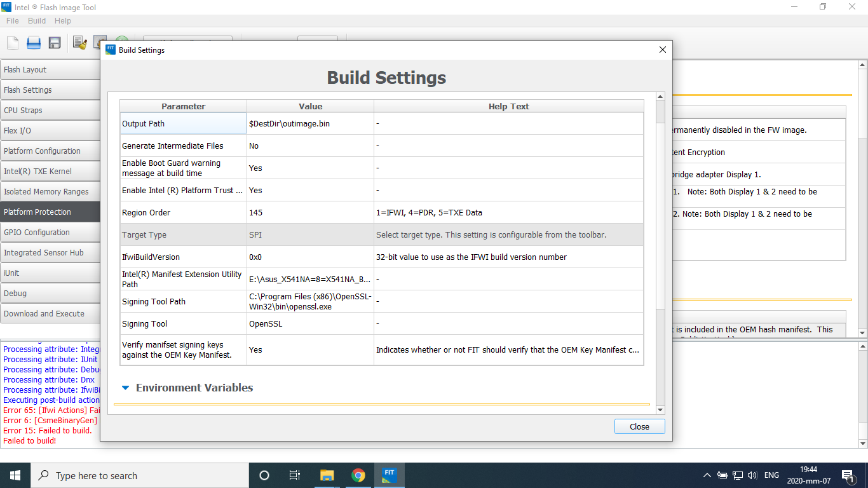
Task: Click the Parameter column header
Action: tap(183, 106)
